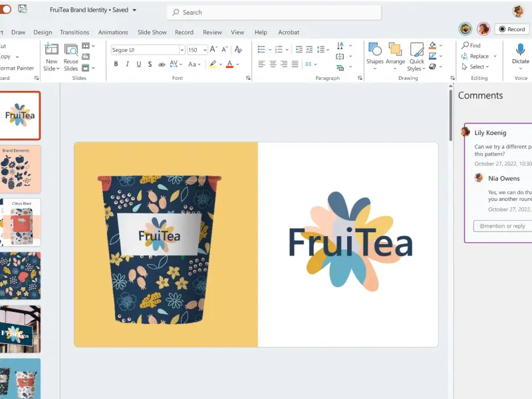Viewport: 532px width, 399px height.
Task: Click the Bullets list icon
Action: point(261,49)
